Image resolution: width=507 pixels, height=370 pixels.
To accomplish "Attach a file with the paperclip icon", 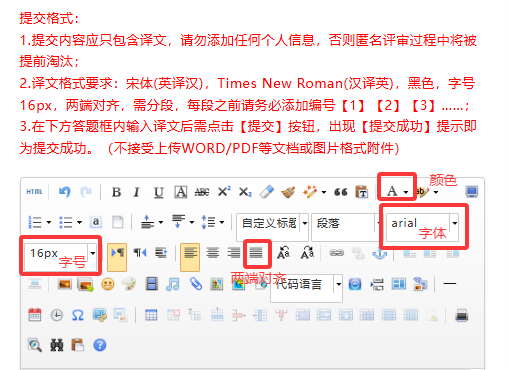I will 196,284.
